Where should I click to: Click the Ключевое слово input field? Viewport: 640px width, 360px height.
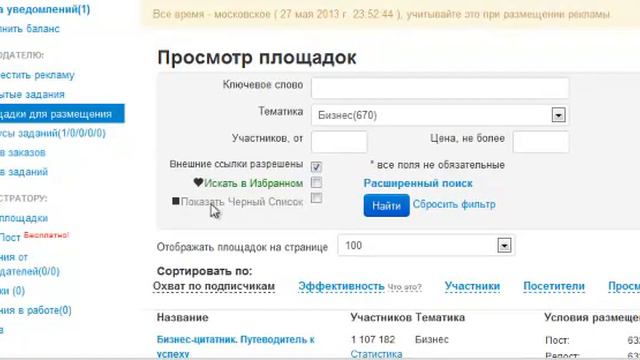[x=440, y=88]
